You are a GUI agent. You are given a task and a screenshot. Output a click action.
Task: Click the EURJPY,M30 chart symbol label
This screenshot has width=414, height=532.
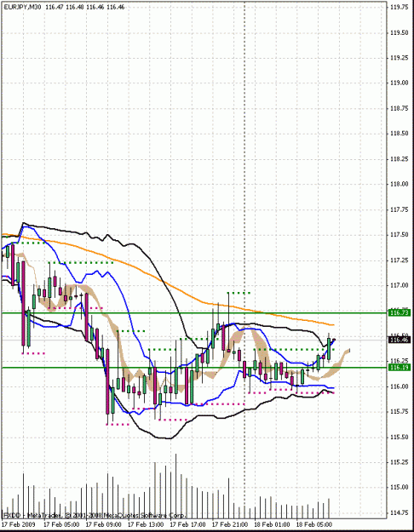click(x=23, y=7)
